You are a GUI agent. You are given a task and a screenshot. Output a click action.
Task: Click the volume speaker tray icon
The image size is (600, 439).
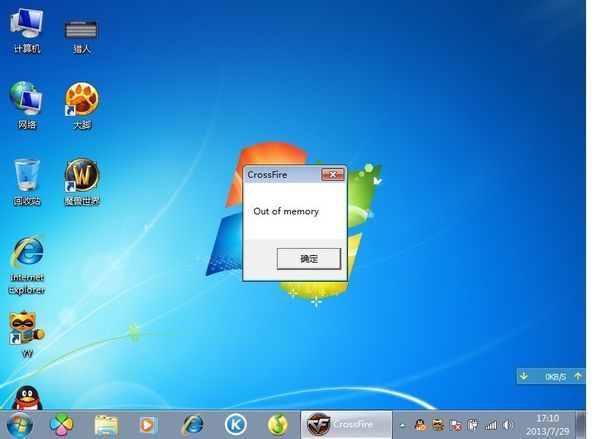508,425
